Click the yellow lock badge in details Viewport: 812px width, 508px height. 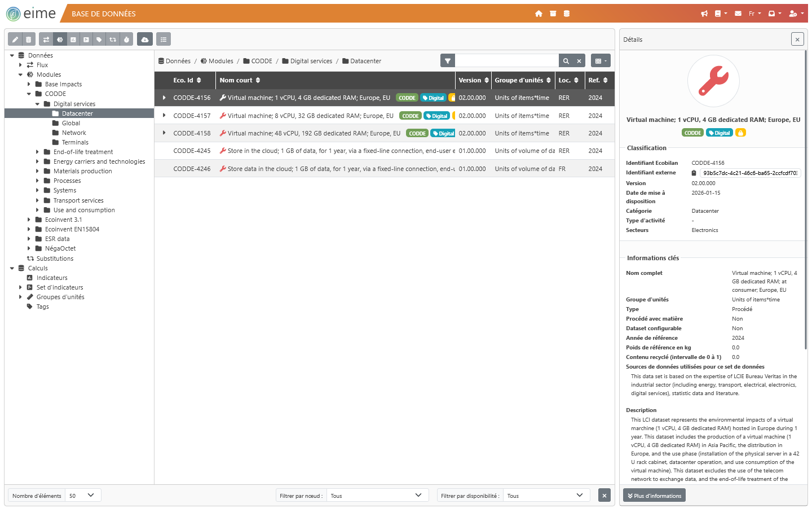point(741,133)
